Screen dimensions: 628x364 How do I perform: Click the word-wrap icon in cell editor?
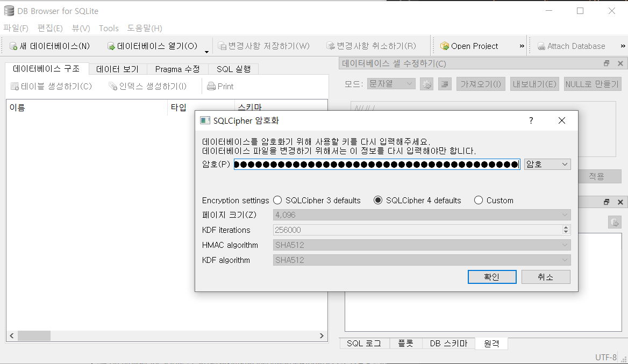click(445, 84)
